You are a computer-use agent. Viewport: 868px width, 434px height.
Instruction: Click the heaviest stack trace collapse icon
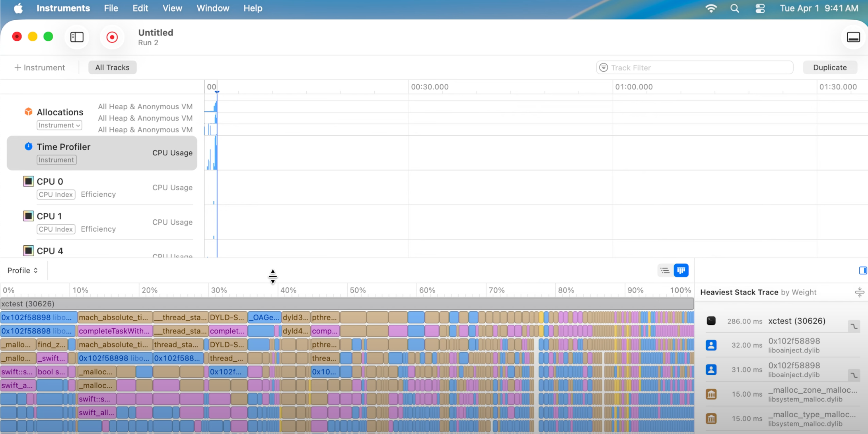coord(859,292)
